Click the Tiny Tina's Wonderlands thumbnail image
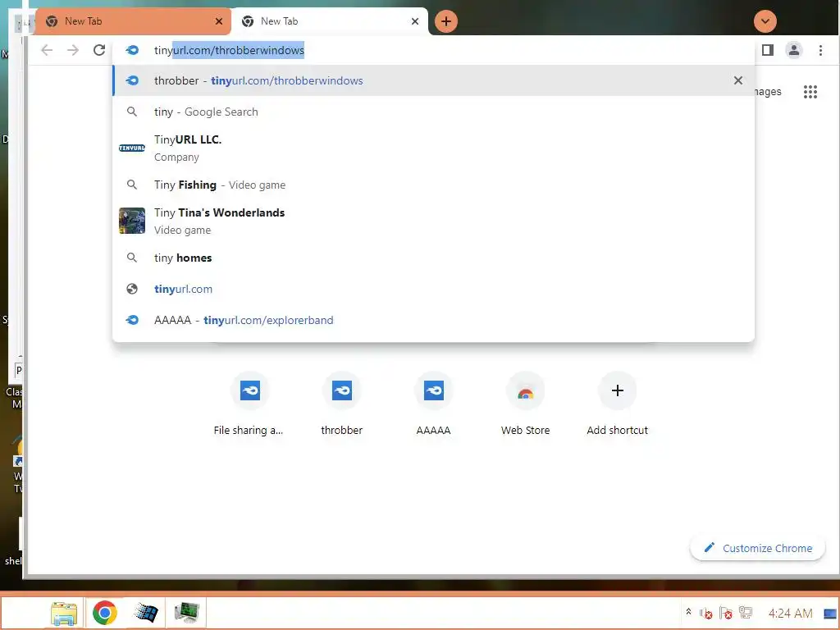The width and height of the screenshot is (840, 630). click(132, 221)
